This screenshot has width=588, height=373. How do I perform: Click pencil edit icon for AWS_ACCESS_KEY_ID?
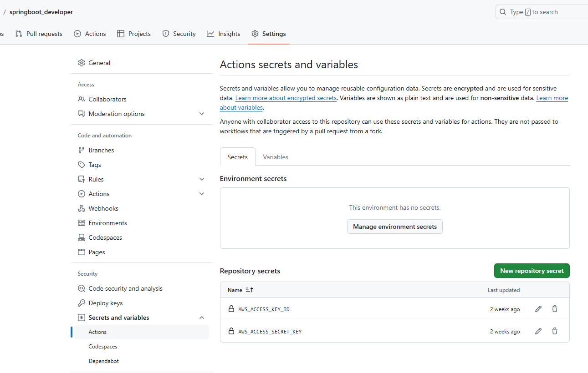pyautogui.click(x=538, y=309)
